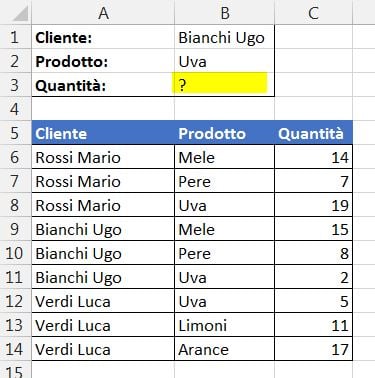Select the cell with quantity 19
Screen dimensions: 375x378
click(313, 205)
